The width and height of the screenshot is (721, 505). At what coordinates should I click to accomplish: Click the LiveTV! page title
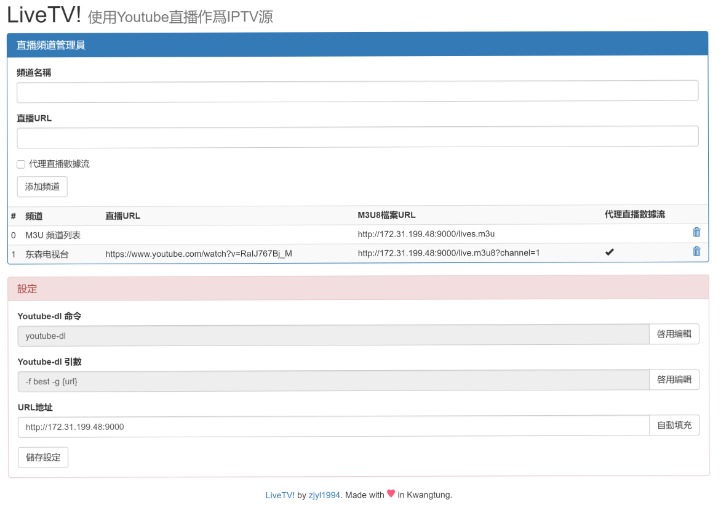pos(44,14)
